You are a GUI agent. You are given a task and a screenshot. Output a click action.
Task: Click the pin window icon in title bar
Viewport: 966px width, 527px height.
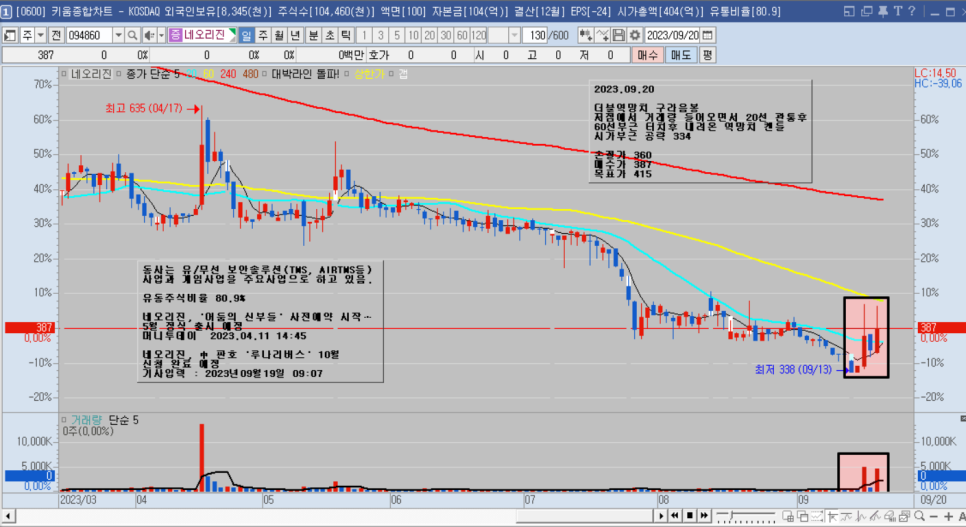[x=882, y=11]
